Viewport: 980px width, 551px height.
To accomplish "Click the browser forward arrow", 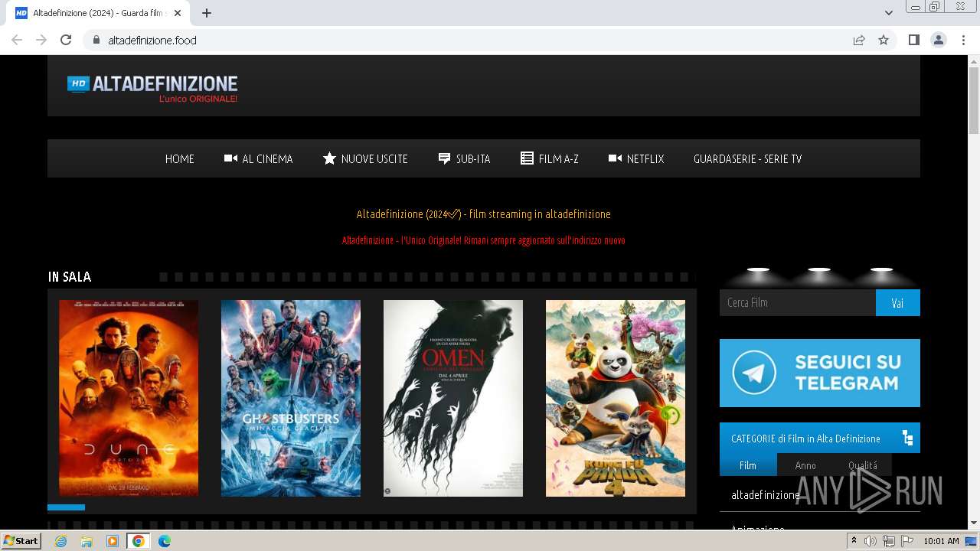I will pos(41,40).
